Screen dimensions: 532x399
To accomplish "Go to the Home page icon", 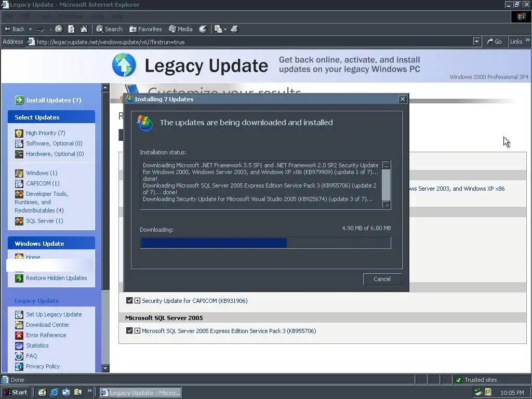I will tap(84, 29).
